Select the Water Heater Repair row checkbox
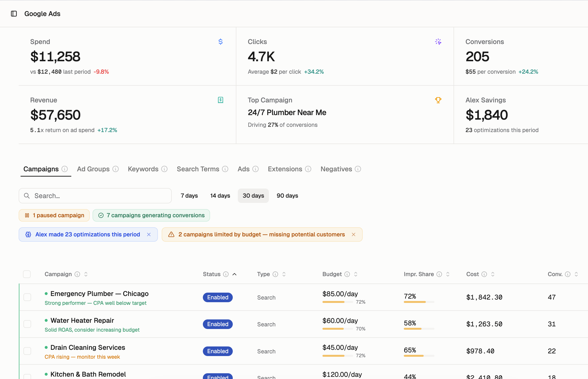588x379 pixels. click(27, 324)
